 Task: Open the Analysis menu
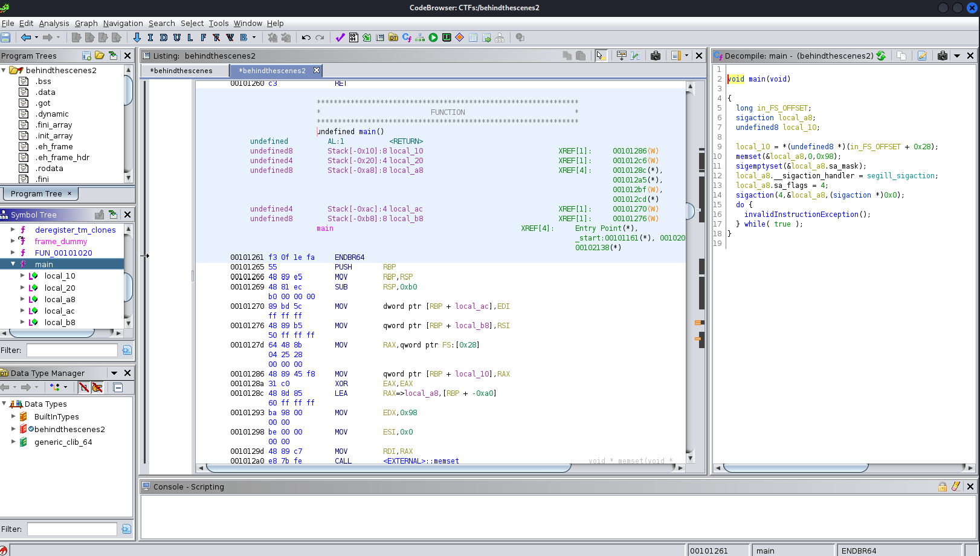(x=54, y=23)
